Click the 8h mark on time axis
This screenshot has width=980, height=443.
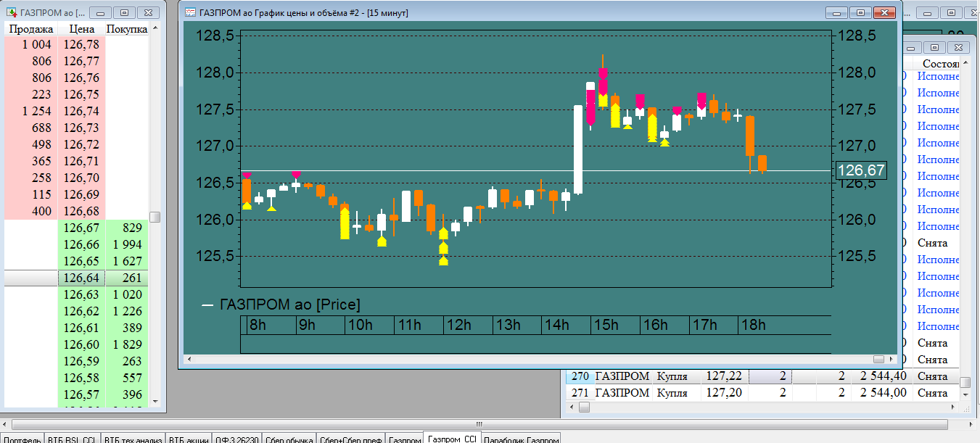coord(258,325)
